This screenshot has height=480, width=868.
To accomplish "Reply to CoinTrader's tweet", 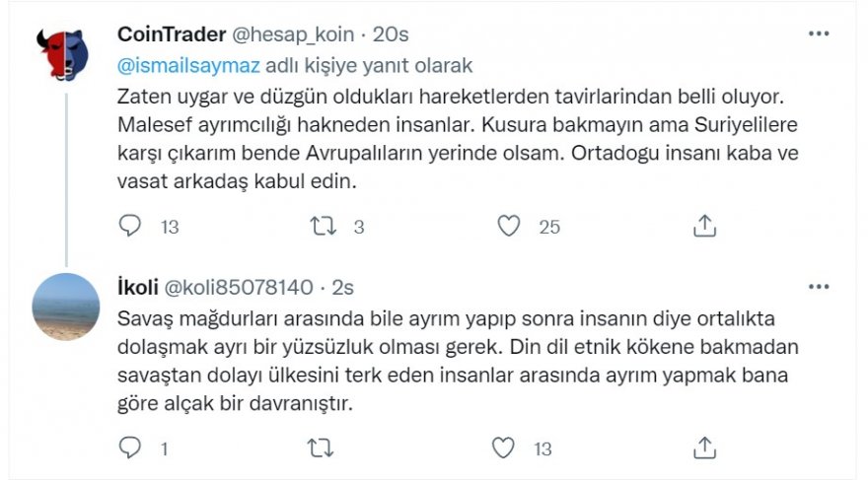I will click(x=131, y=227).
